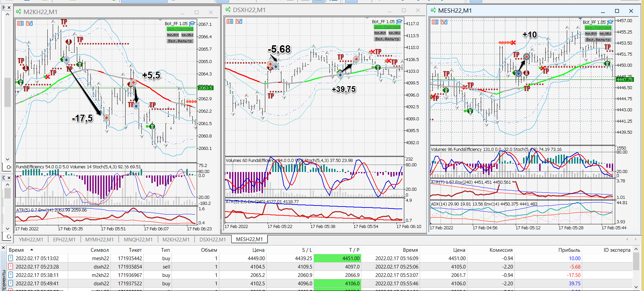Image resolution: width=644 pixels, height=291 pixels.
Task: Click the green 4447.75 price label in MESH22
Action: 625,79
